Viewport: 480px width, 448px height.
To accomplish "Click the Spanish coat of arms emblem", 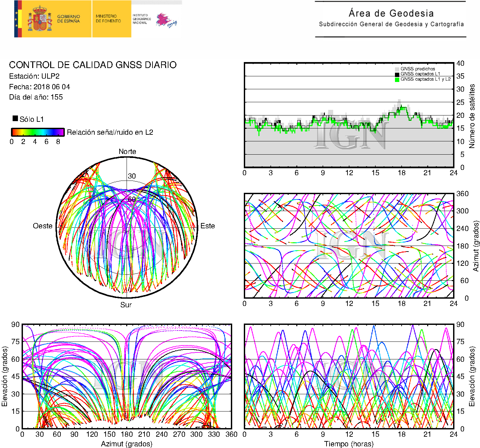I will pyautogui.click(x=40, y=19).
